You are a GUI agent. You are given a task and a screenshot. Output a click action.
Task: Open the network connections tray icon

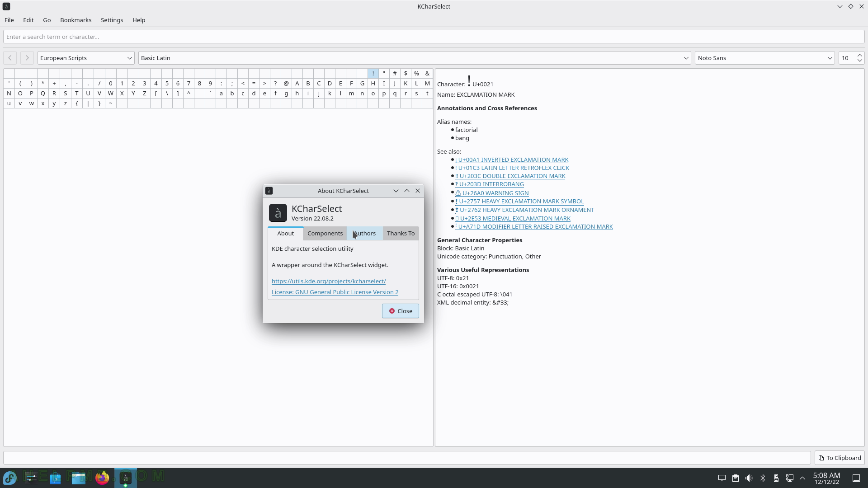point(790,478)
